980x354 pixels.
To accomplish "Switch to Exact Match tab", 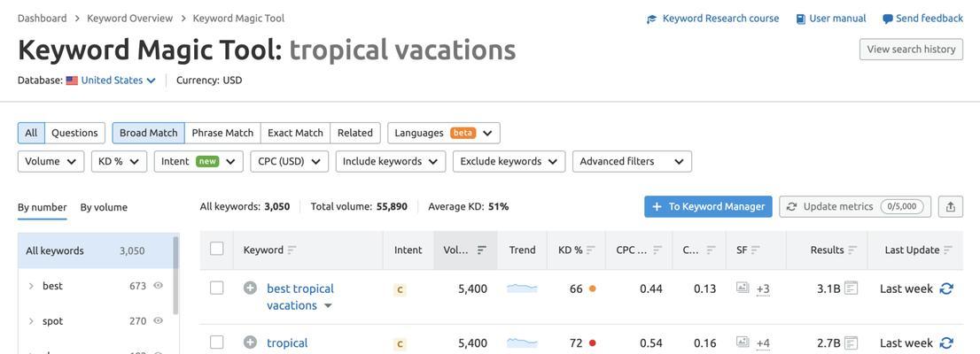I will tap(295, 133).
